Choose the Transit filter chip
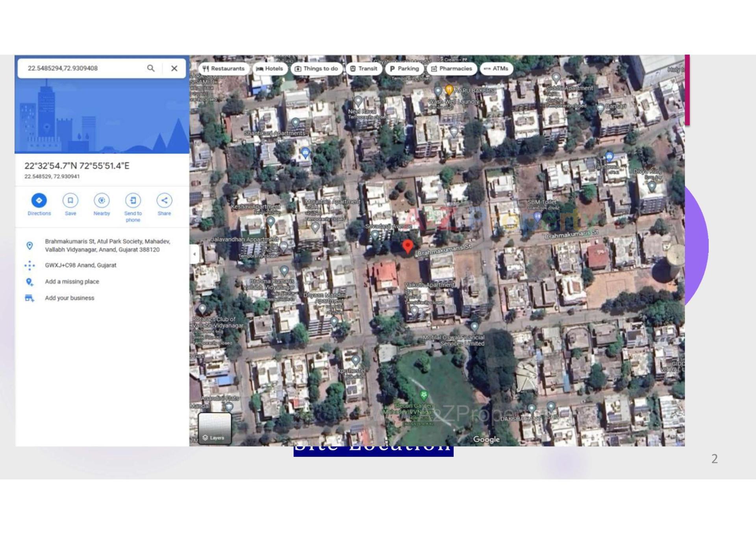This screenshot has height=534, width=756. [363, 68]
